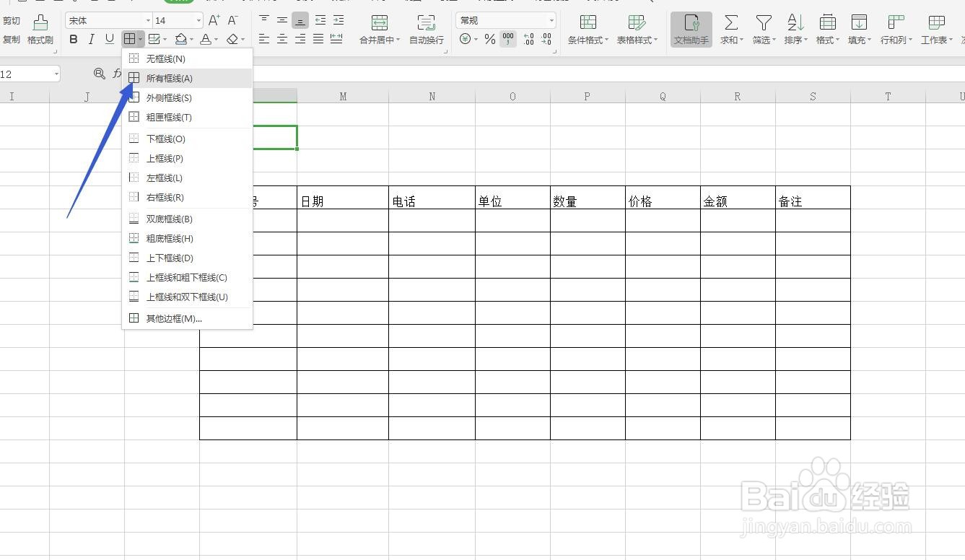Click the 条件格式 conditional formatting icon
Image resolution: width=965 pixels, height=560 pixels.
coord(587,29)
